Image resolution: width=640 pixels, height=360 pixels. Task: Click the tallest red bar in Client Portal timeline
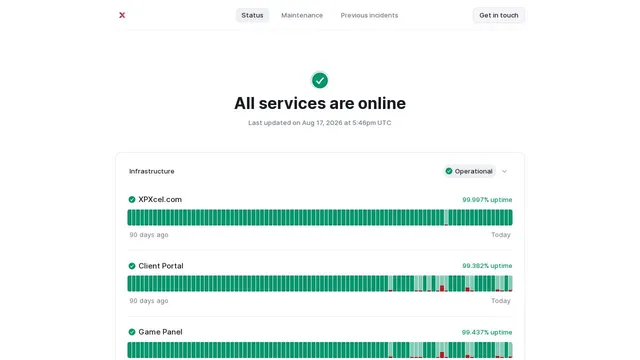coord(442,288)
